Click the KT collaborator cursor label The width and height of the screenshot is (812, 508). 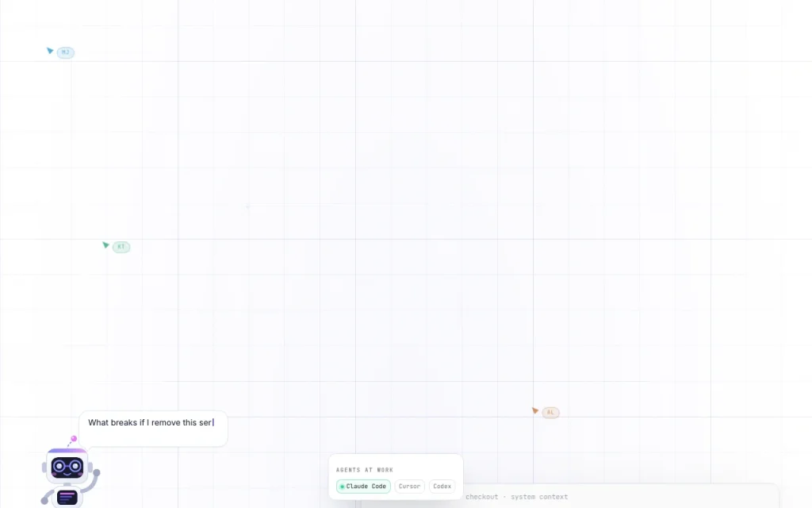click(121, 247)
